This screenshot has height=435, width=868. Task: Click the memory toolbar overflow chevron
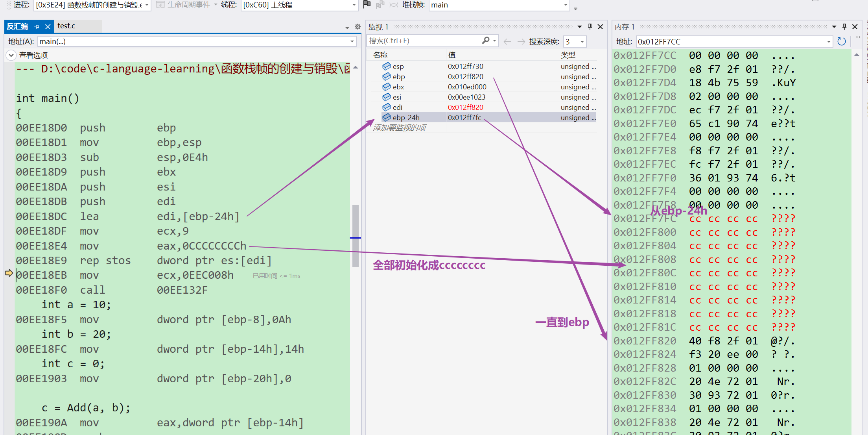pyautogui.click(x=858, y=38)
